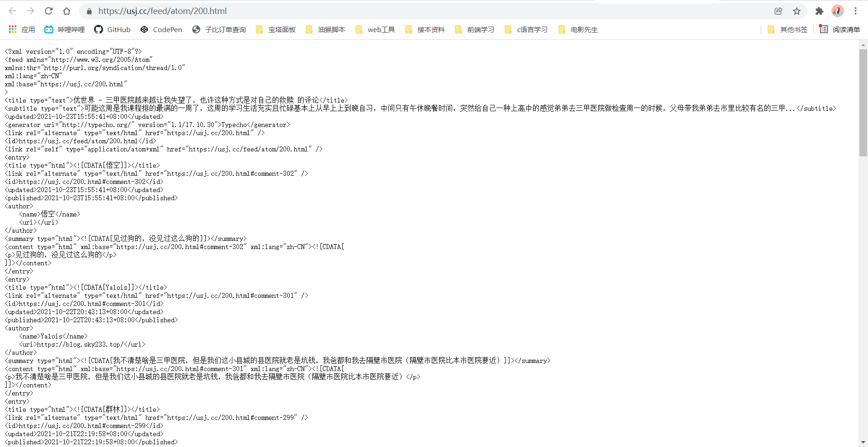Expand the 前端学习 bookmark folder
This screenshot has width=868, height=447.
(475, 29)
